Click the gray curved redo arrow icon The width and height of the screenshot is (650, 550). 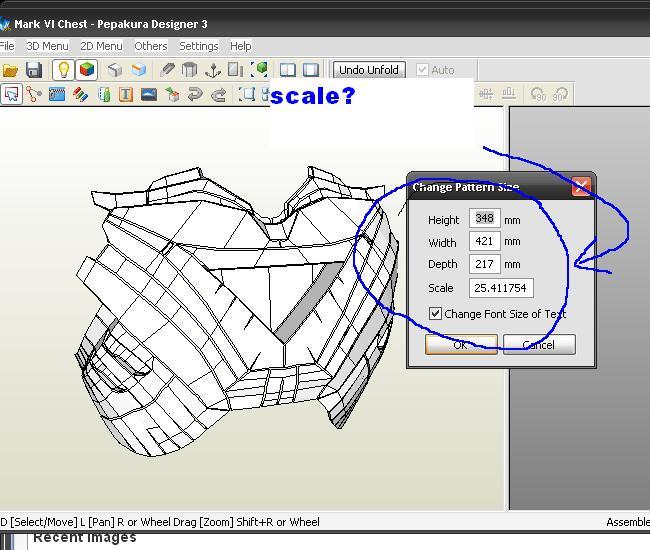[x=218, y=94]
